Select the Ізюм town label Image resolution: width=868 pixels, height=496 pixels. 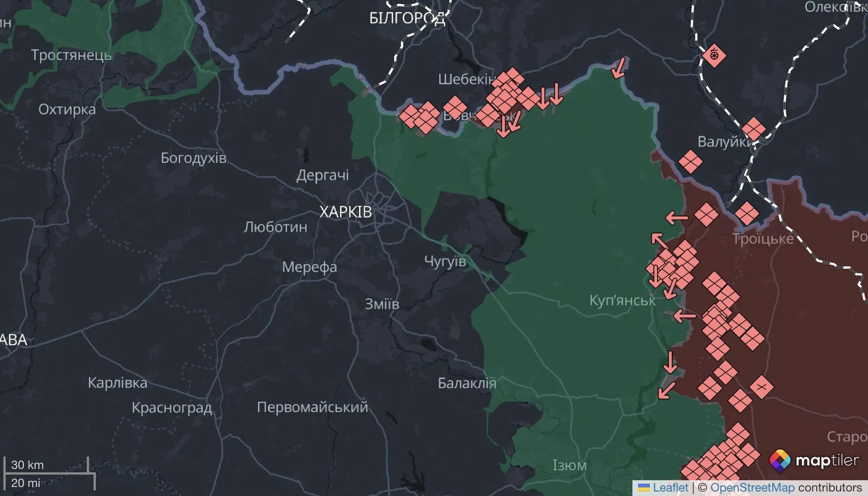[x=569, y=466]
